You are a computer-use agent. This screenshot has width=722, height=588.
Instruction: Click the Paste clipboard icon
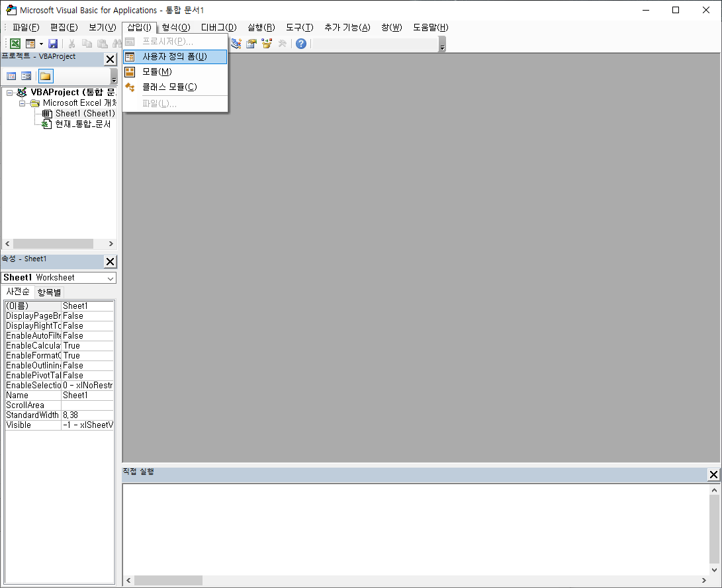(x=103, y=44)
